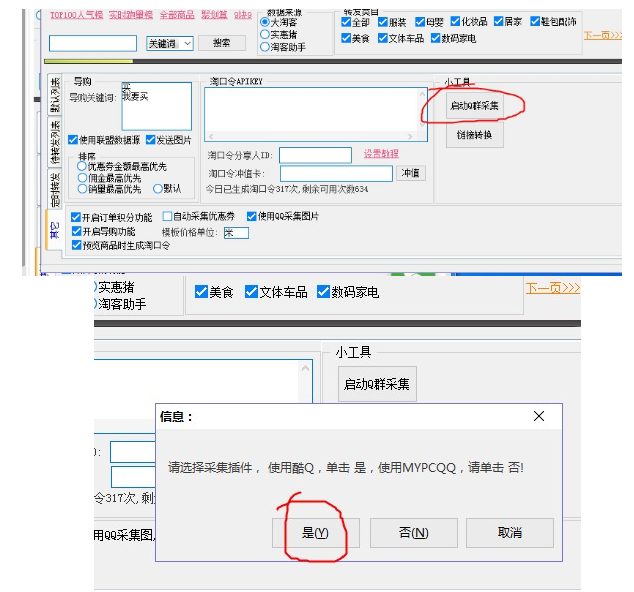Uncheck the 化妆品 category checkbox
Image resolution: width=634 pixels, height=592 pixels.
point(456,22)
